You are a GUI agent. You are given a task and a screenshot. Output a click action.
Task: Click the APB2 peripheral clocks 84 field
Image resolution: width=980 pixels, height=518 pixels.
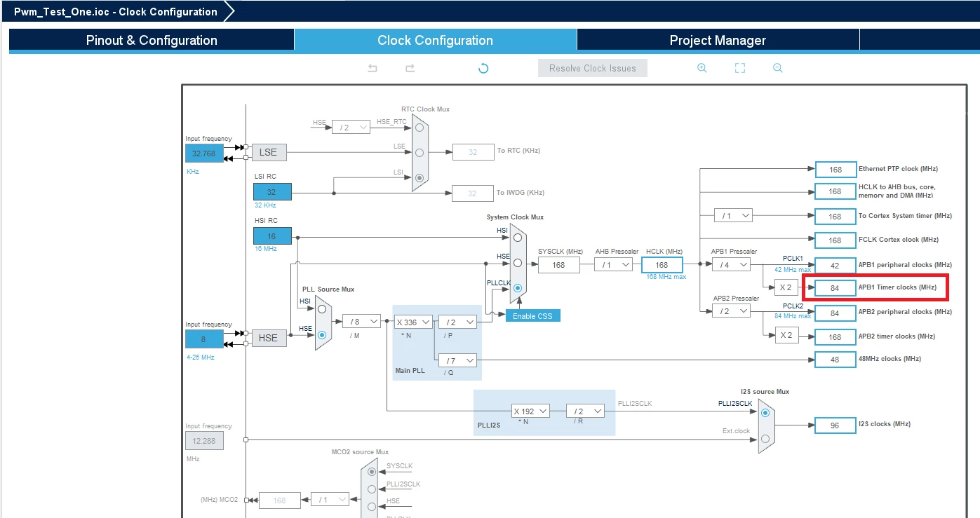[x=835, y=313]
